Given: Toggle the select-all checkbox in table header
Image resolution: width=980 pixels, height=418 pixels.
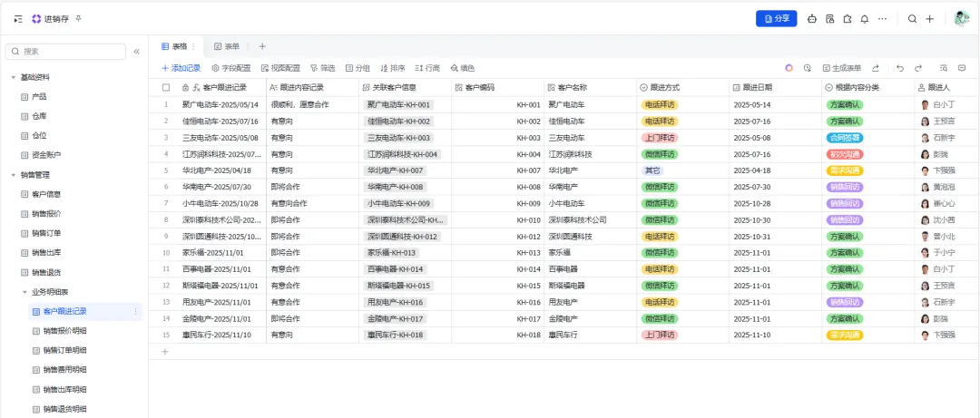Looking at the screenshot, I should point(166,87).
